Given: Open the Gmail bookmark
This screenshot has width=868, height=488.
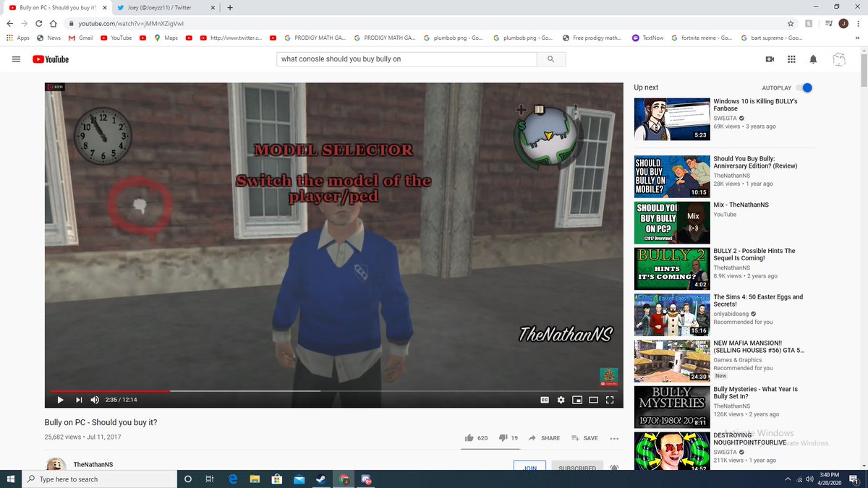Looking at the screenshot, I should pyautogui.click(x=81, y=38).
